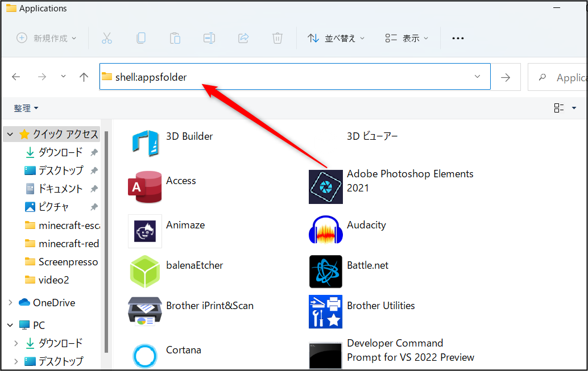
Task: Select the Battle.net app icon
Action: click(x=325, y=272)
